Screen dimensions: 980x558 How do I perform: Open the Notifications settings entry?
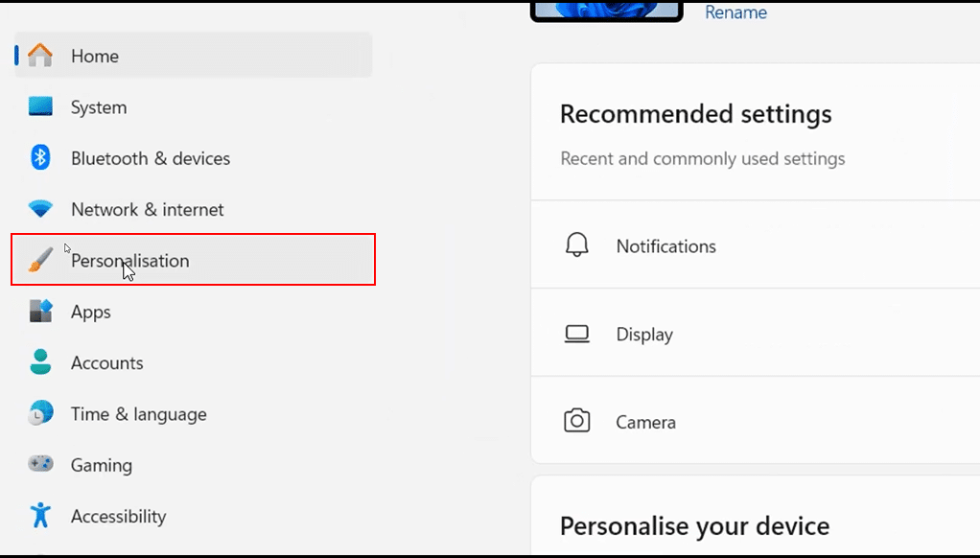[665, 245]
